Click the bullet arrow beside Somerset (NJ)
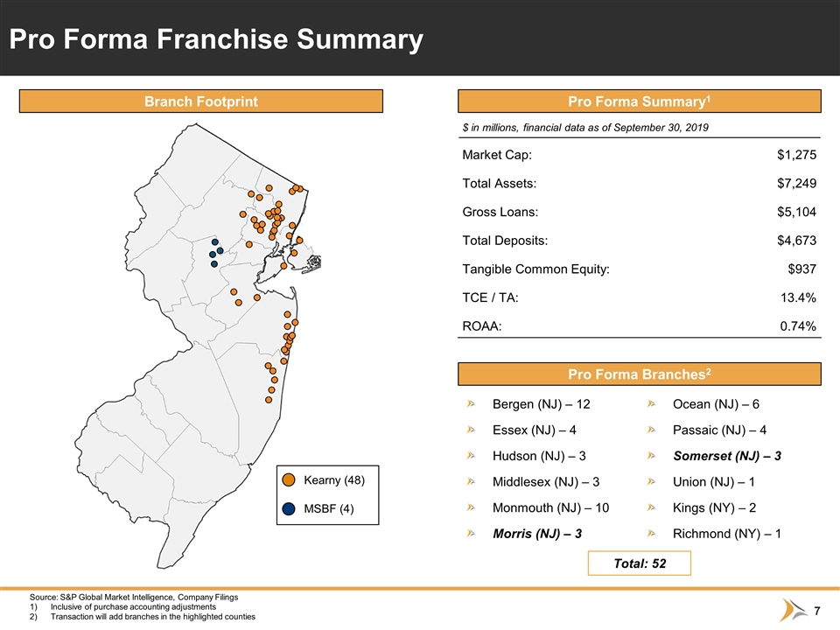Screen dimensions: 840x630 (x=651, y=456)
